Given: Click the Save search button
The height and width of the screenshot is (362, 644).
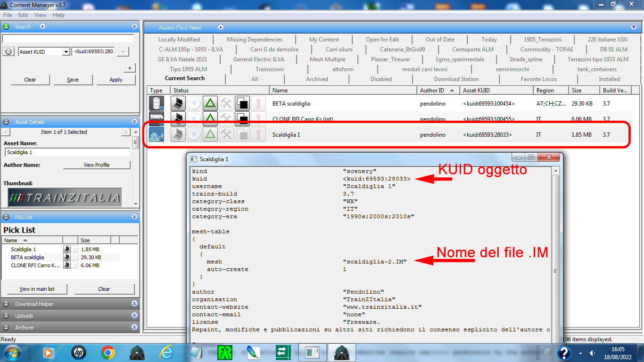Looking at the screenshot, I should pos(73,80).
